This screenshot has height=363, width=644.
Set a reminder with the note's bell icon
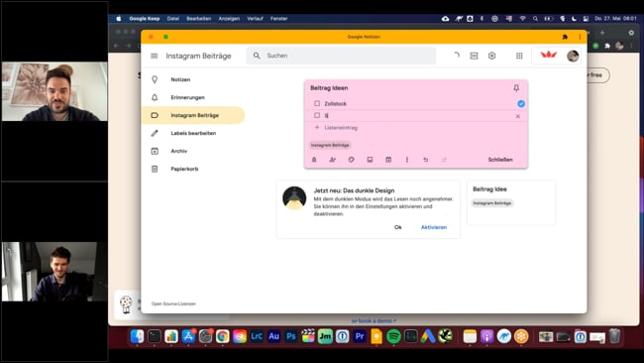pyautogui.click(x=314, y=160)
